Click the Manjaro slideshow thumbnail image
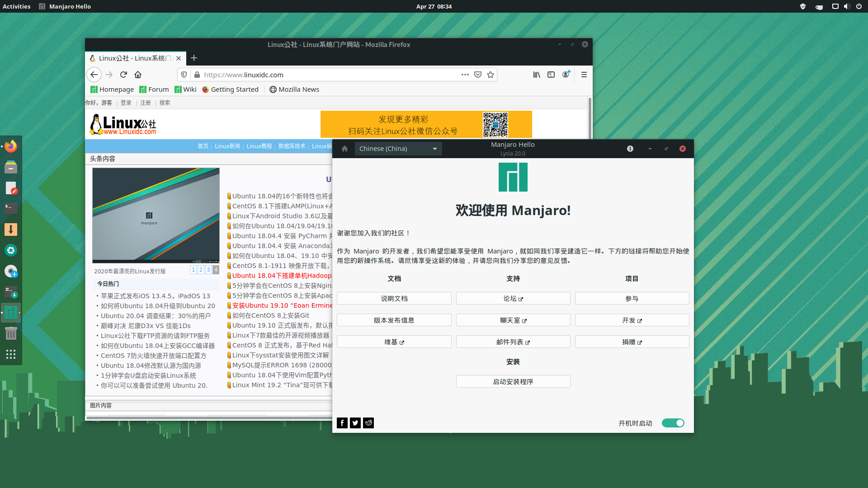Screen dimensions: 868x488 pyautogui.click(x=156, y=215)
